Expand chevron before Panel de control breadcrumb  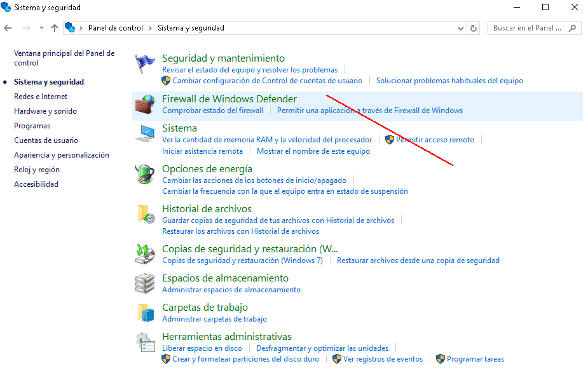click(x=81, y=28)
